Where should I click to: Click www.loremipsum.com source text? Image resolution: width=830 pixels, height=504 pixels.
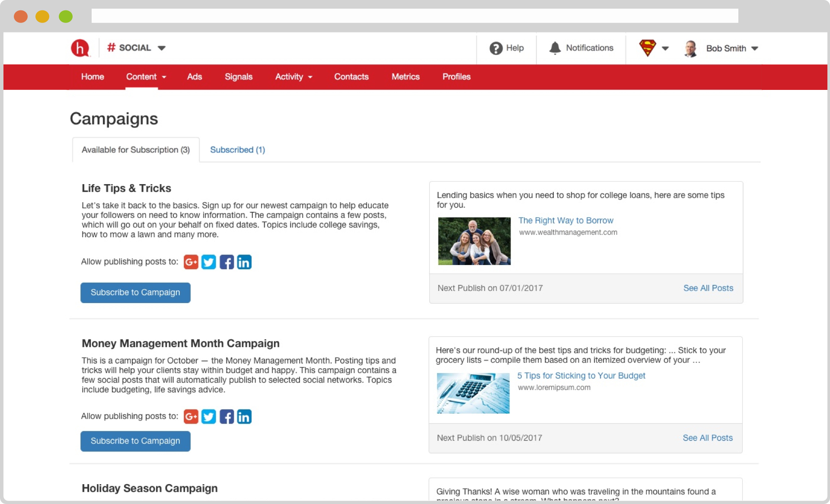pyautogui.click(x=554, y=388)
